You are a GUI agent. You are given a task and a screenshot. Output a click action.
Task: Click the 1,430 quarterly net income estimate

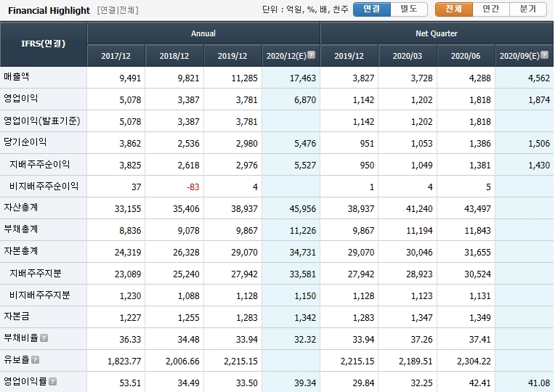pyautogui.click(x=524, y=165)
